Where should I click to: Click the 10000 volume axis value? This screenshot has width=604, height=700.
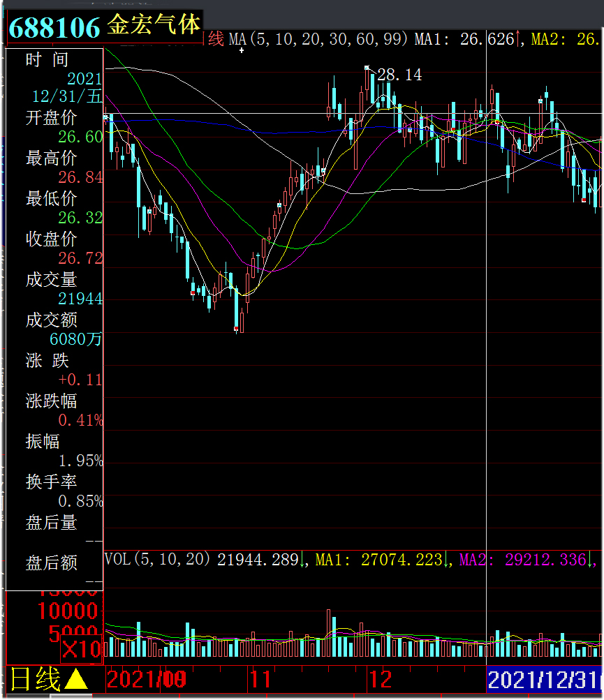(x=68, y=611)
